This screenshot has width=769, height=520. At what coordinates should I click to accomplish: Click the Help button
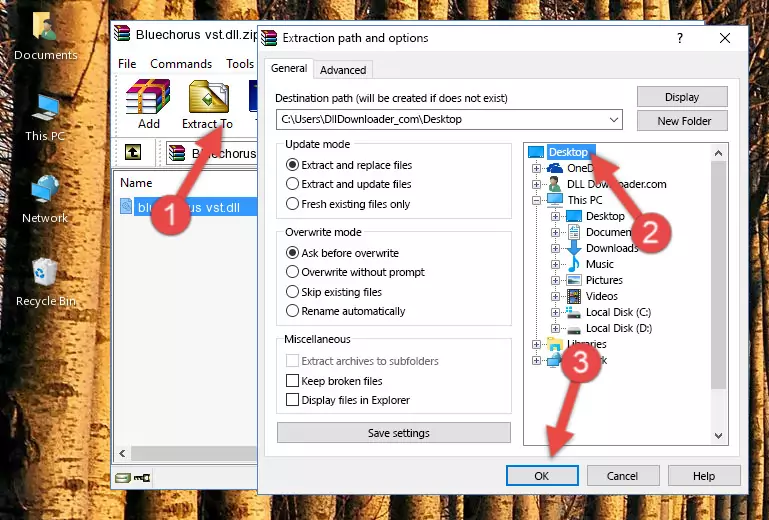click(704, 475)
